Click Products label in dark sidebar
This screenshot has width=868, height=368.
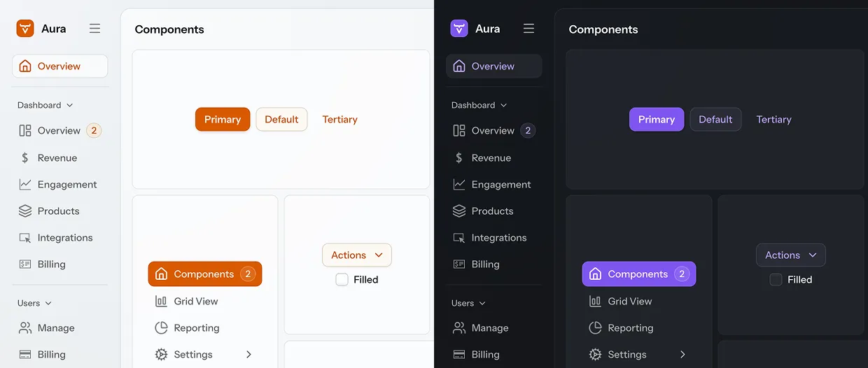pyautogui.click(x=493, y=211)
